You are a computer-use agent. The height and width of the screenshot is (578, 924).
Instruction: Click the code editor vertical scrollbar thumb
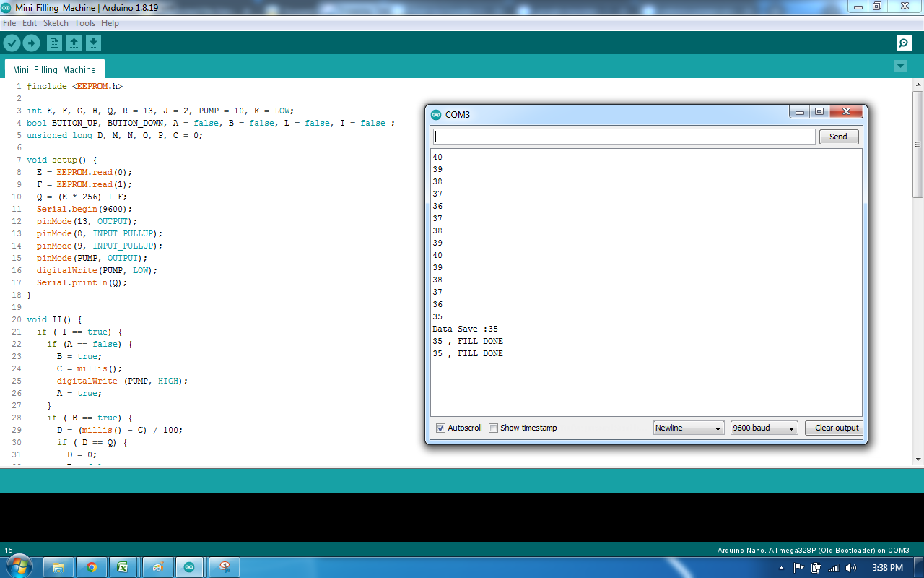918,144
